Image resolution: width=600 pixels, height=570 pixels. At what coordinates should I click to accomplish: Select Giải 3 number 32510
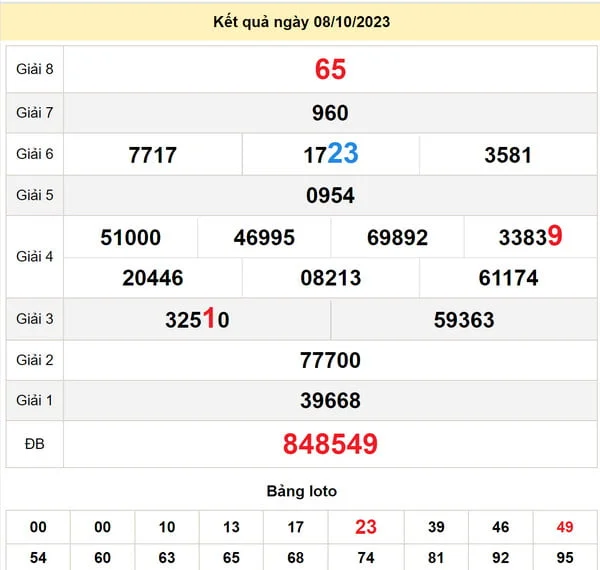coord(197,320)
